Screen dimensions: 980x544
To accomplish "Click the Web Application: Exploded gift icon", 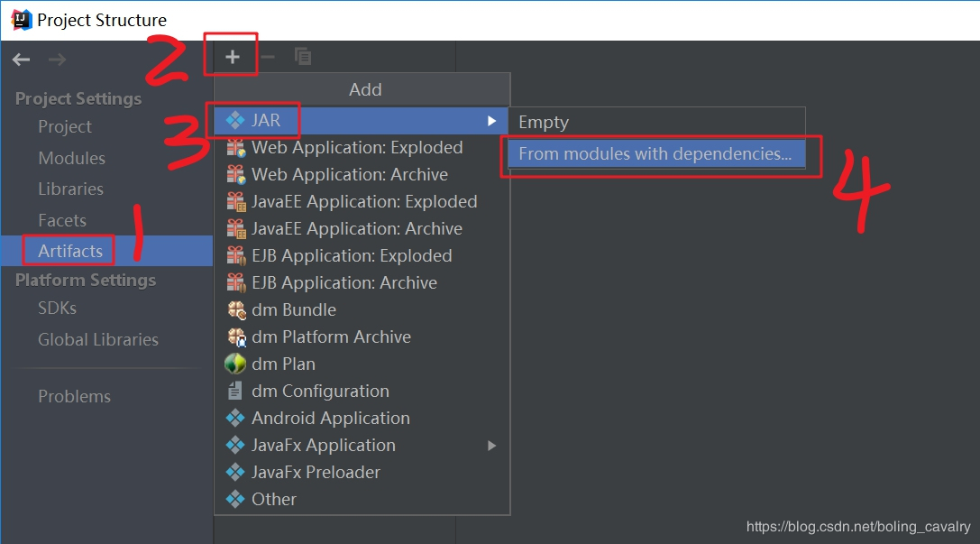I will click(x=235, y=148).
